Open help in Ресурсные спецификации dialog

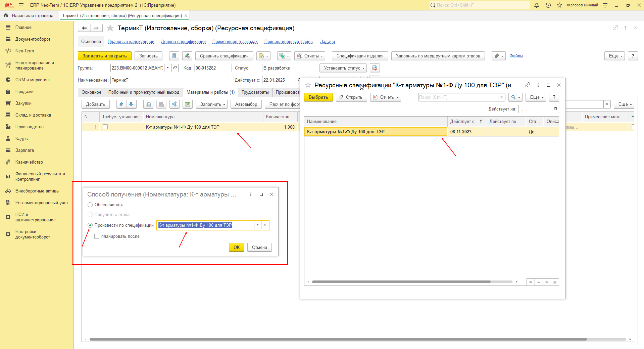(x=554, y=97)
